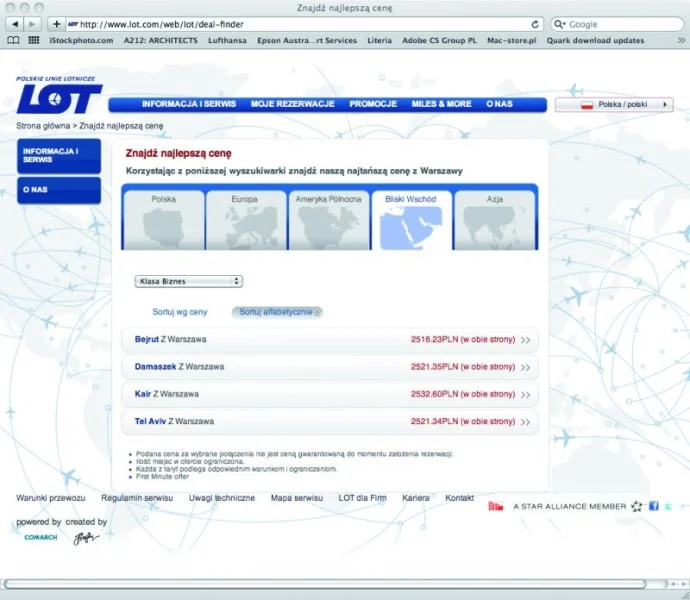Toggle Sortuj alfabetycznie sorting
Screen dimensions: 690x600
[x=277, y=312]
